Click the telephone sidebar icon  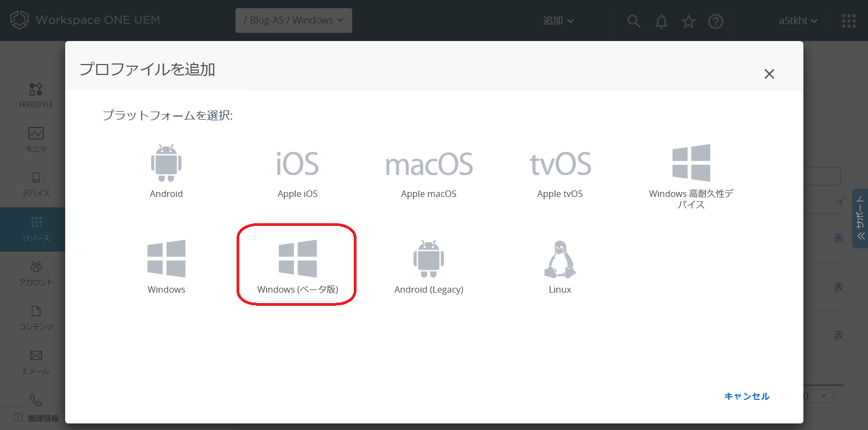[x=36, y=400]
